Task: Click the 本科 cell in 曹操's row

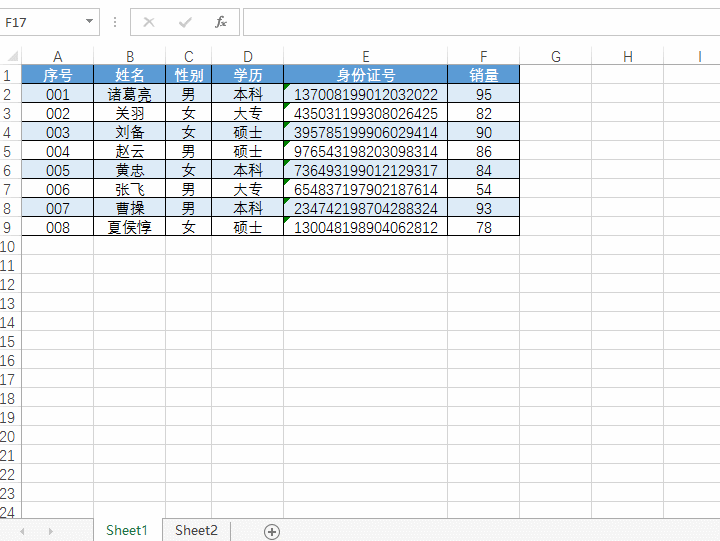Action: [248, 209]
